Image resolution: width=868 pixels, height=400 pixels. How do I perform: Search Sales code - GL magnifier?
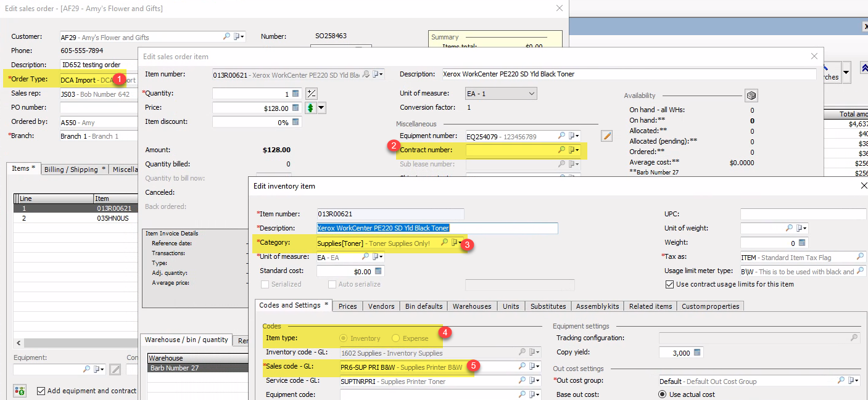[x=522, y=366]
